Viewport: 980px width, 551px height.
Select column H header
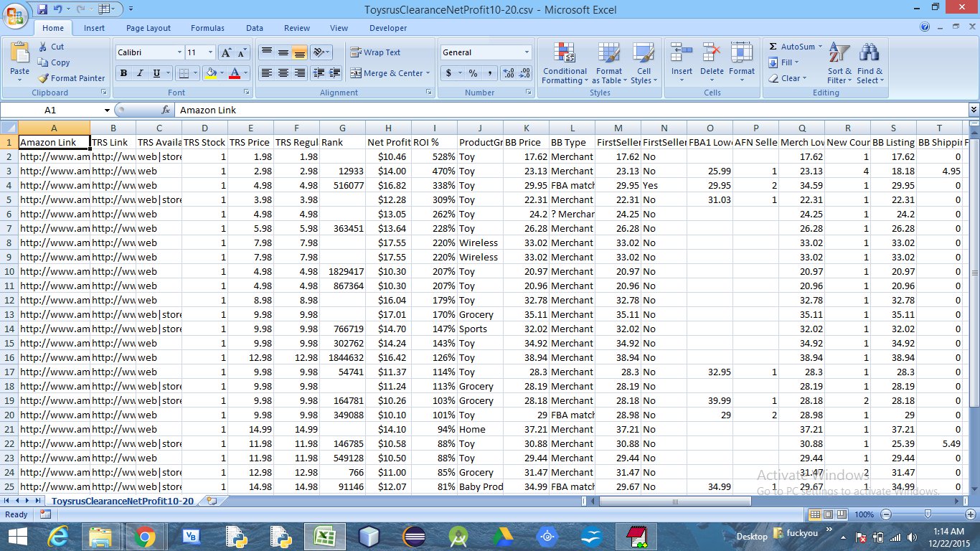click(388, 128)
